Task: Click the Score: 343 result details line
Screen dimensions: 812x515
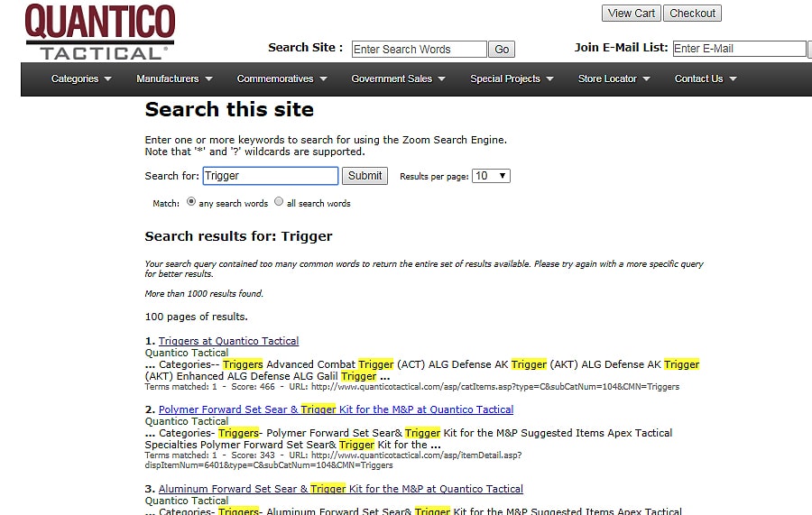Action: coord(334,460)
